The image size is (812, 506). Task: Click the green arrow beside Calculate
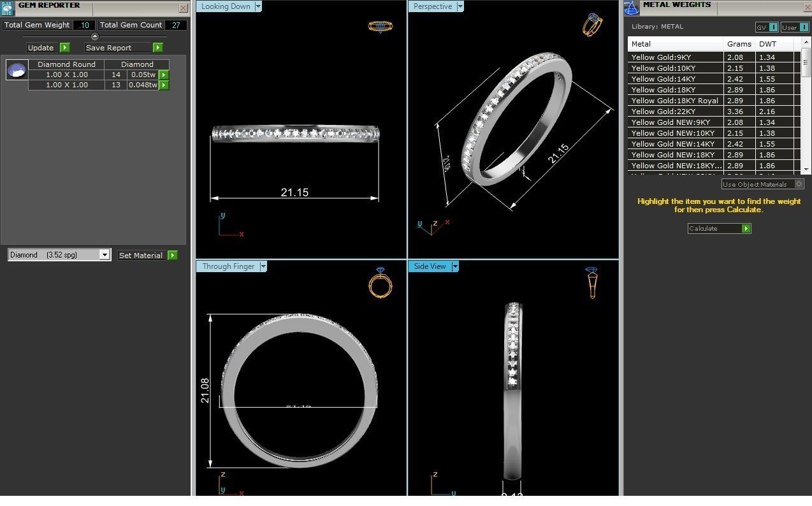click(746, 228)
